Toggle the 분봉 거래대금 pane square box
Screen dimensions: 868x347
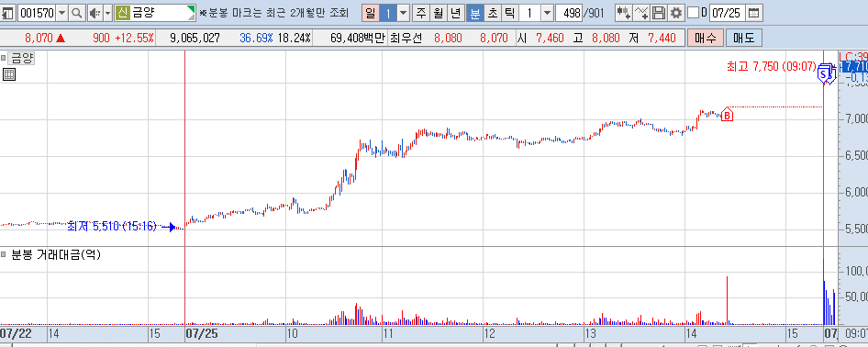pos(4,254)
